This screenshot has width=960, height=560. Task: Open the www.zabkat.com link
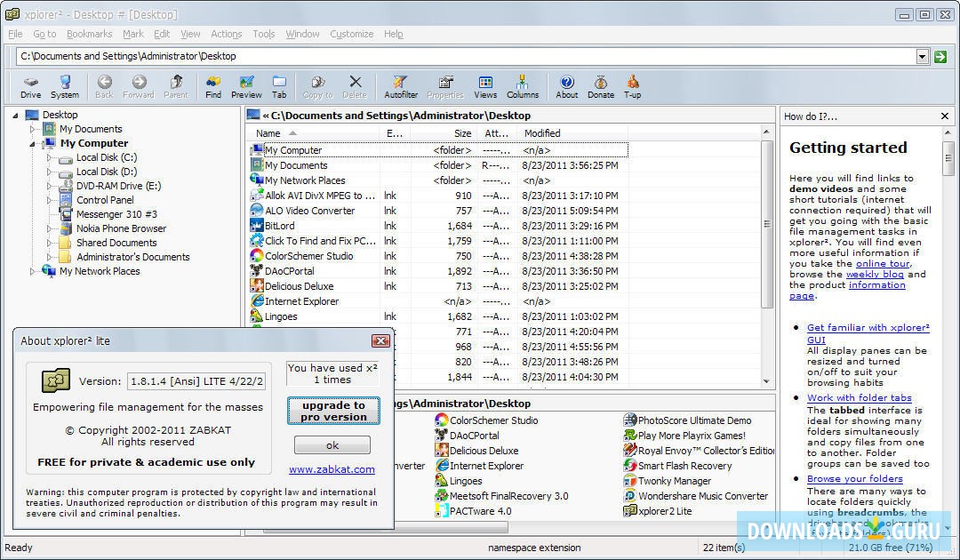click(332, 468)
